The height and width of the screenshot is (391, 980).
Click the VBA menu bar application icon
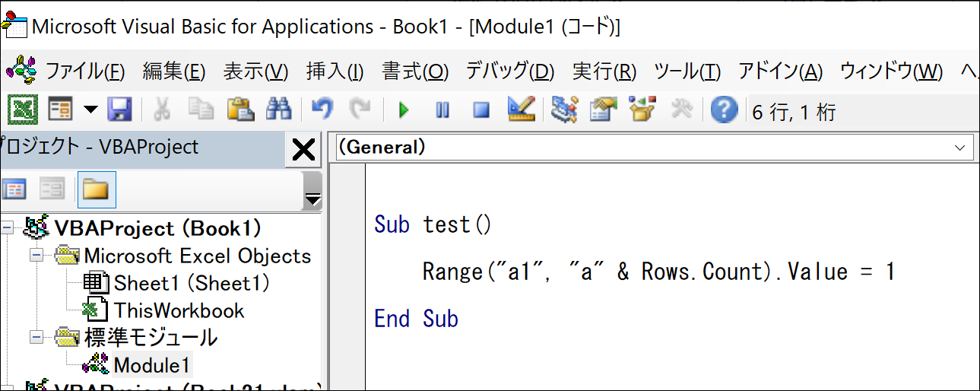(x=21, y=71)
